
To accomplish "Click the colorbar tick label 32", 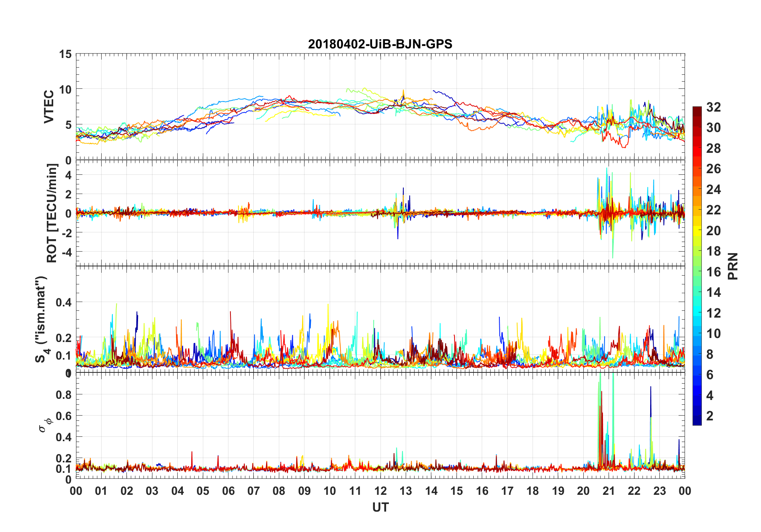I will (713, 107).
